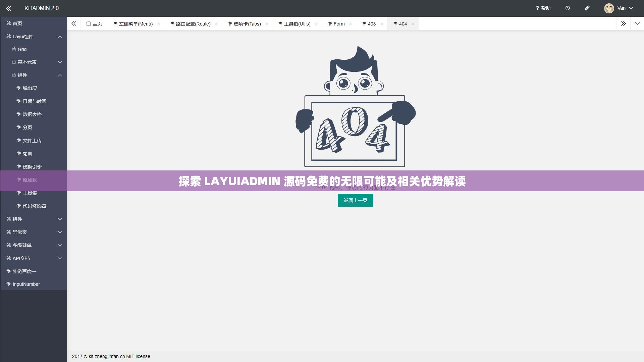
Task: Expand the 多级菜单 section
Action: click(x=23, y=245)
